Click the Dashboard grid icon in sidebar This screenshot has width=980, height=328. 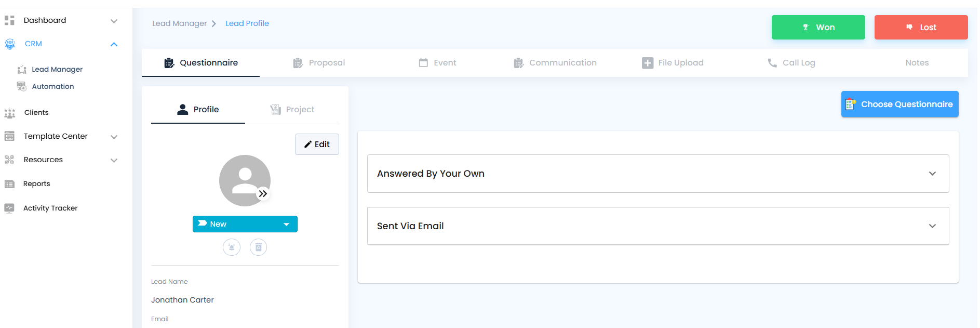tap(9, 20)
